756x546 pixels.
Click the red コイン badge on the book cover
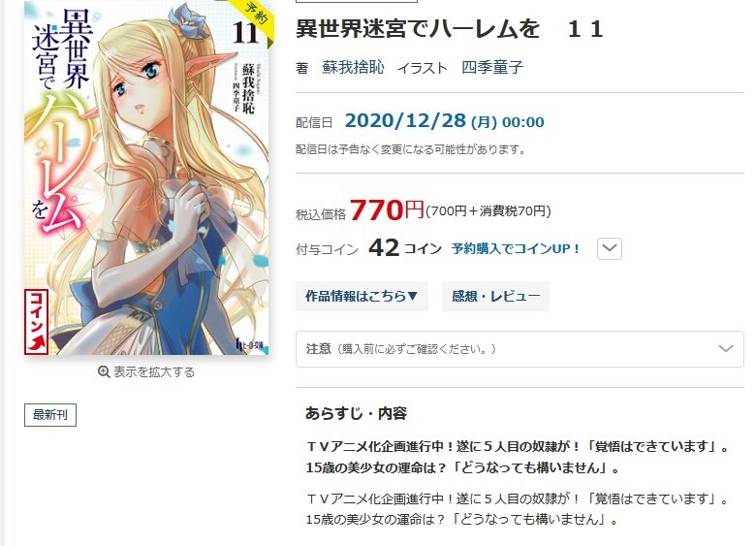(36, 322)
